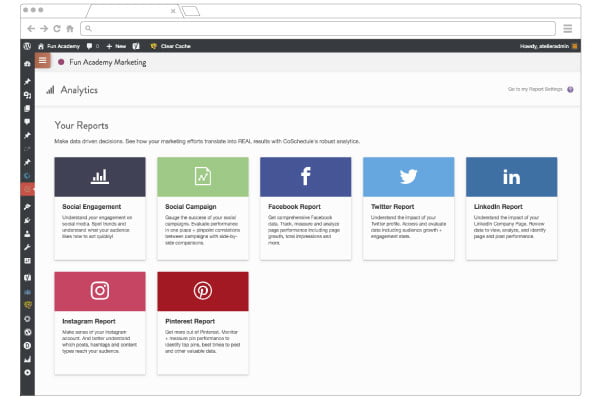Click Clear Cache in the admin bar
Screen dimensions: 600x400
point(170,46)
